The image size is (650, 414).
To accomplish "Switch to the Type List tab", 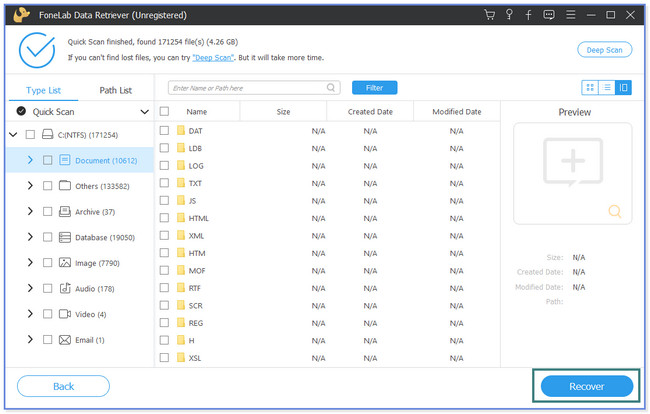I will click(x=44, y=90).
